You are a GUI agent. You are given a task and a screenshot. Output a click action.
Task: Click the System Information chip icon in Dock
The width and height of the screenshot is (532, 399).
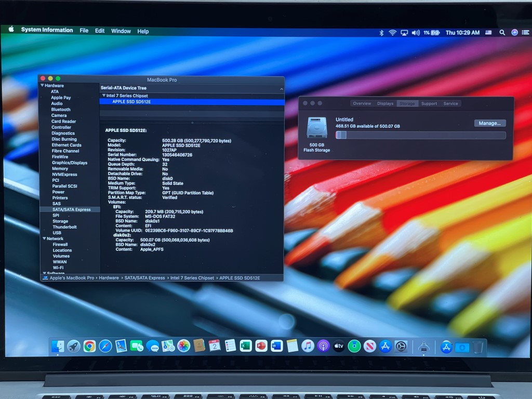[x=423, y=347]
